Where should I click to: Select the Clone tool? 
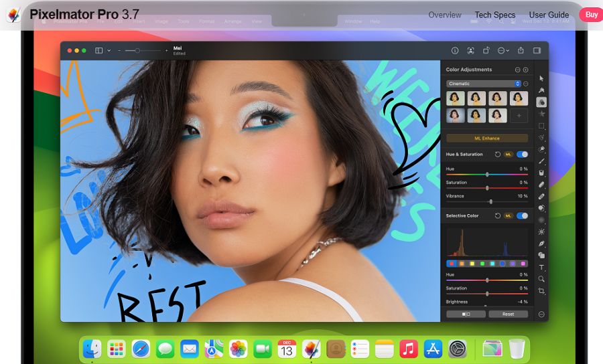point(541,208)
